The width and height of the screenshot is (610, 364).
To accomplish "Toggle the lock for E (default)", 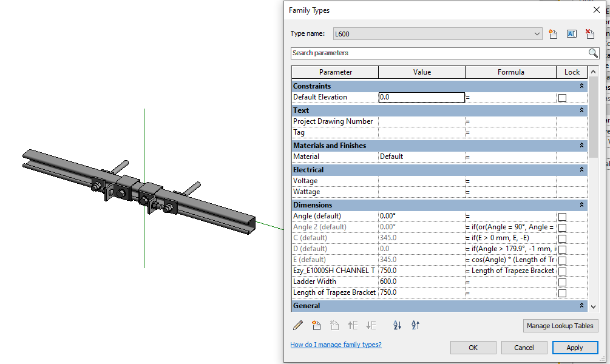I will [x=562, y=260].
